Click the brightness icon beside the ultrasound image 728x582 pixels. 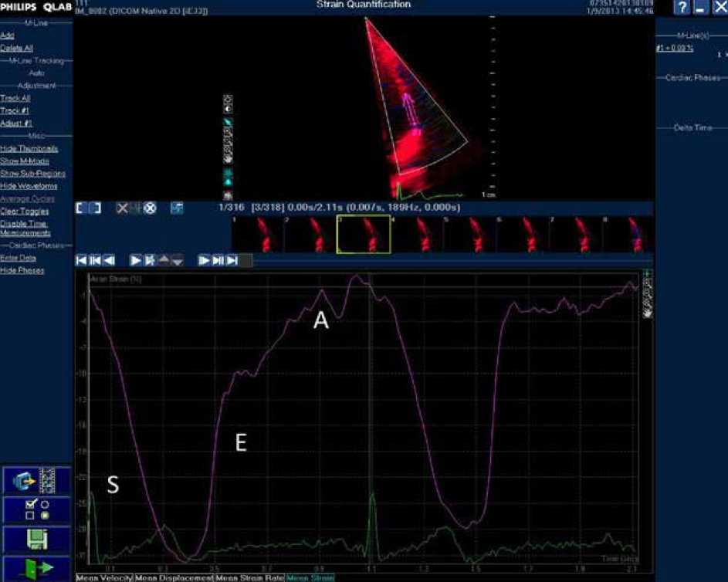(229, 100)
